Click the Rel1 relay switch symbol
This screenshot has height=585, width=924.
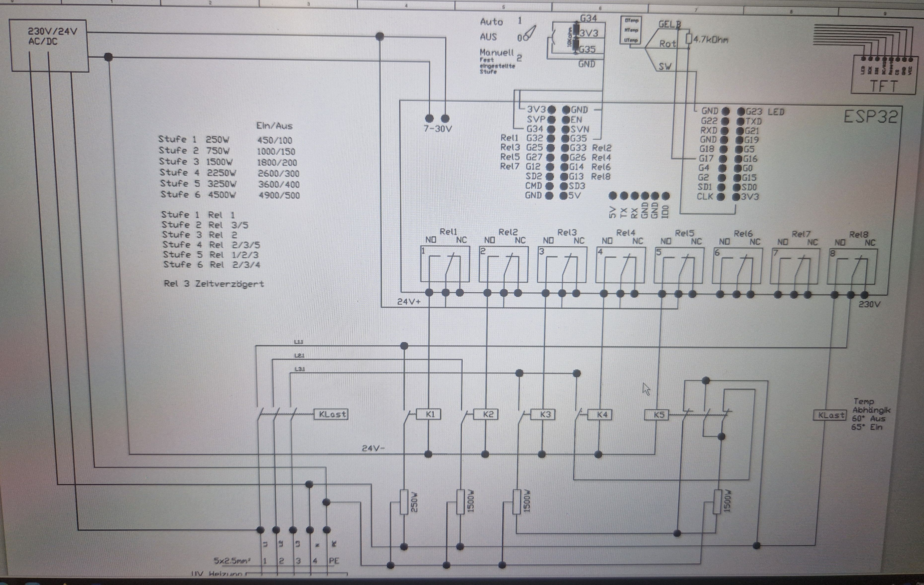pyautogui.click(x=445, y=265)
